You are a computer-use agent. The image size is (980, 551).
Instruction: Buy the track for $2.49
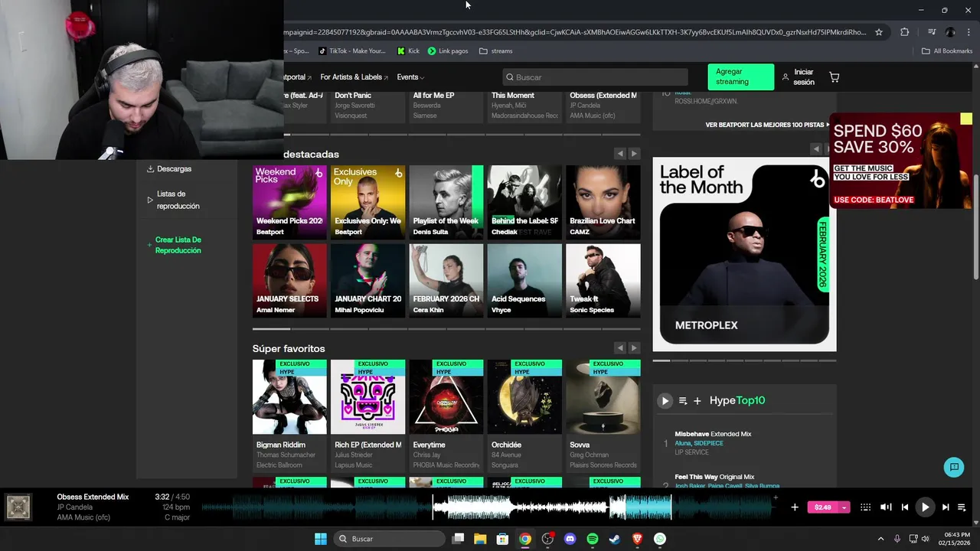point(823,507)
